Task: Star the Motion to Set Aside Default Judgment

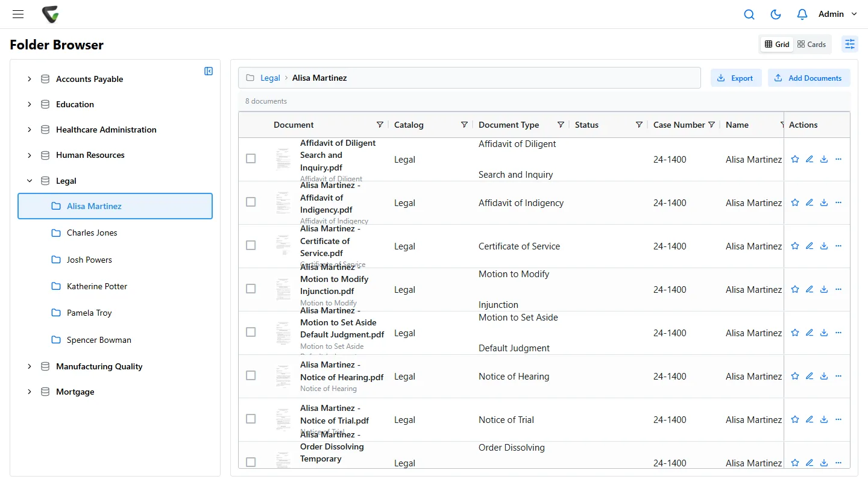Action: tap(795, 333)
